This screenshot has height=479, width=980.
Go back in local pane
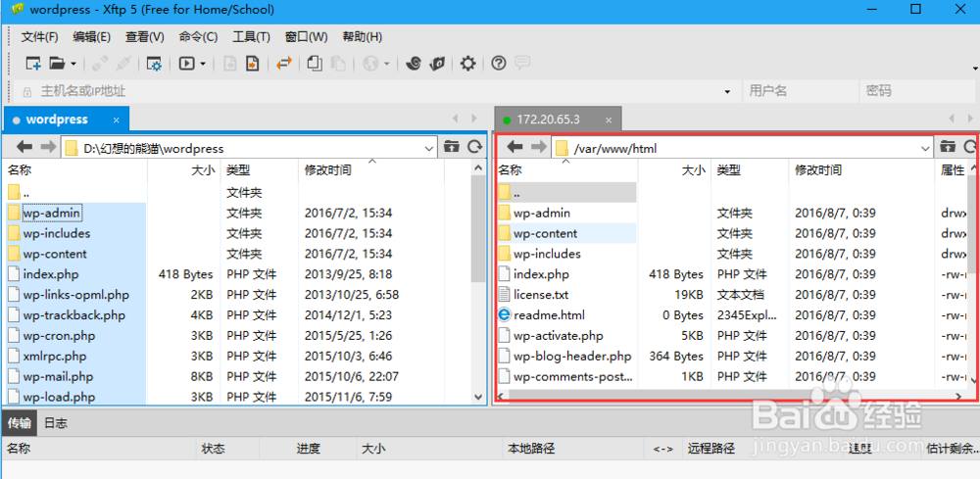24,147
